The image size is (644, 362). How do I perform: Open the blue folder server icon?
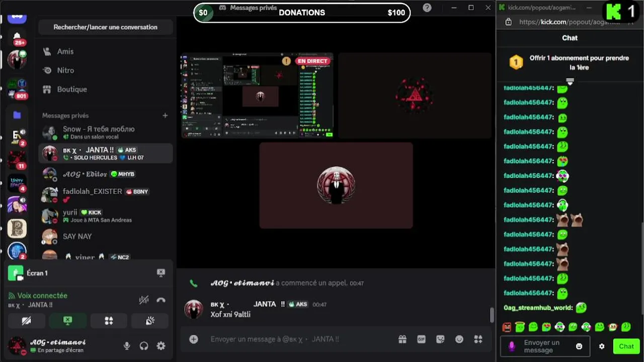click(x=17, y=115)
